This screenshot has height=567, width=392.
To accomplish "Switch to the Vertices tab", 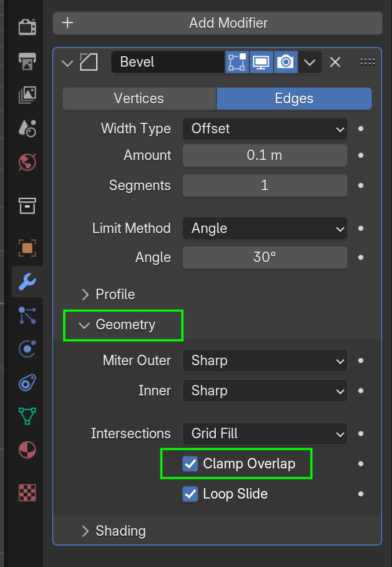I will click(x=139, y=99).
